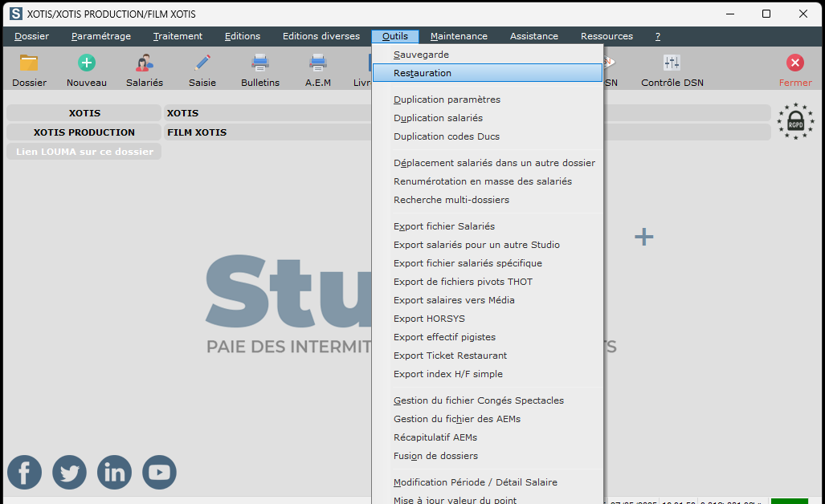Open the LinkedIn social icon
The width and height of the screenshot is (825, 504).
point(114,472)
